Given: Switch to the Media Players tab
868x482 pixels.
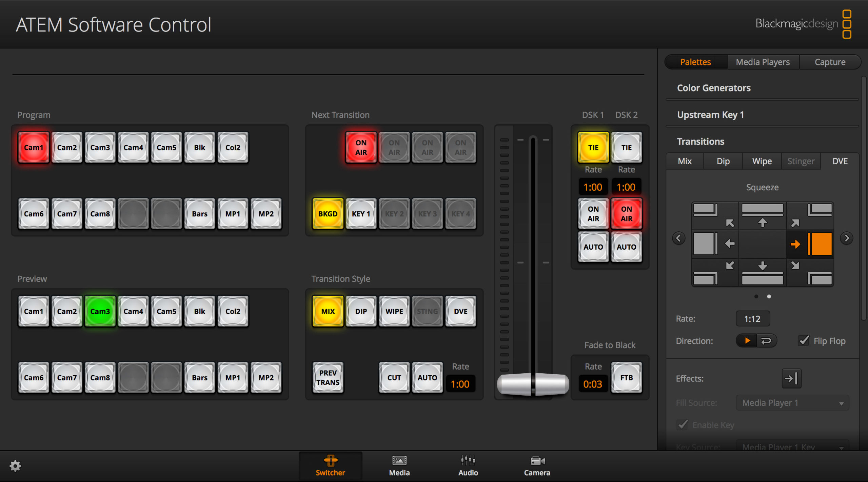Looking at the screenshot, I should [763, 62].
